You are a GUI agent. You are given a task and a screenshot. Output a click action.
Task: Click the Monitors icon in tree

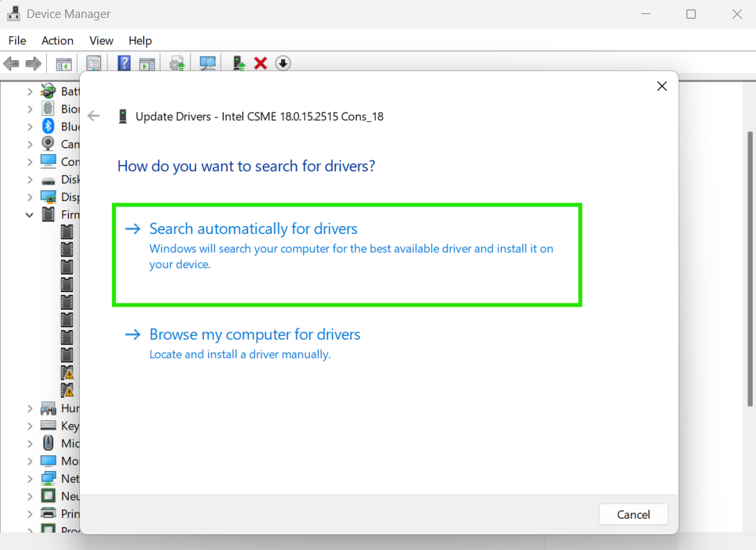point(49,461)
